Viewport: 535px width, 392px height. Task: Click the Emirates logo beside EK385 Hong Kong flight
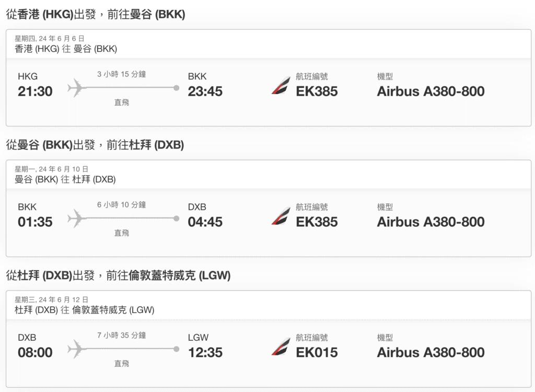(x=281, y=85)
